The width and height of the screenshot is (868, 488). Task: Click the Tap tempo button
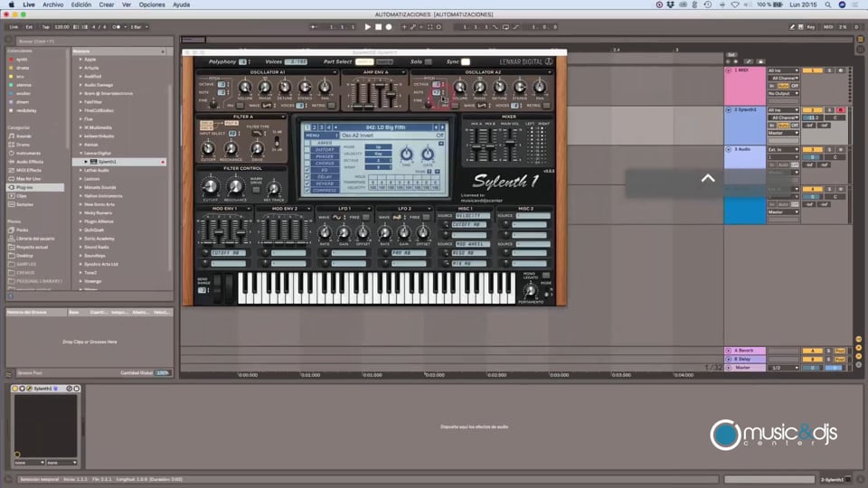tap(45, 26)
